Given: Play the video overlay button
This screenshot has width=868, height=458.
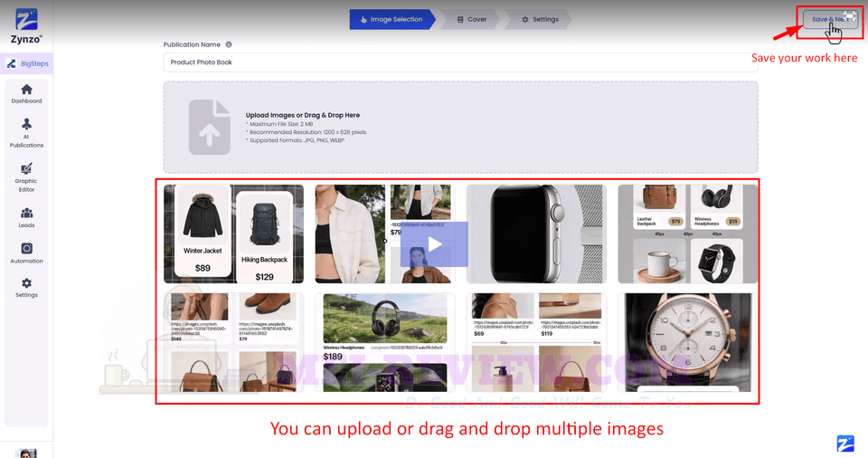Looking at the screenshot, I should point(435,244).
